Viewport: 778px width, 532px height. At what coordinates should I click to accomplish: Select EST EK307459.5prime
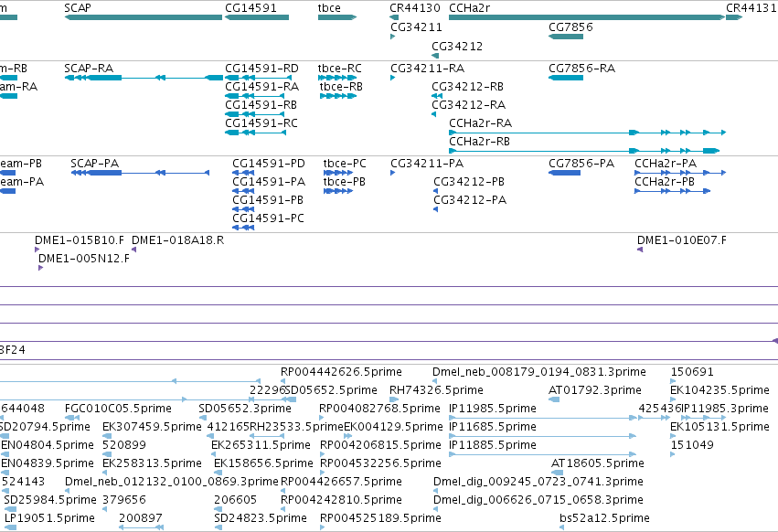point(152,427)
